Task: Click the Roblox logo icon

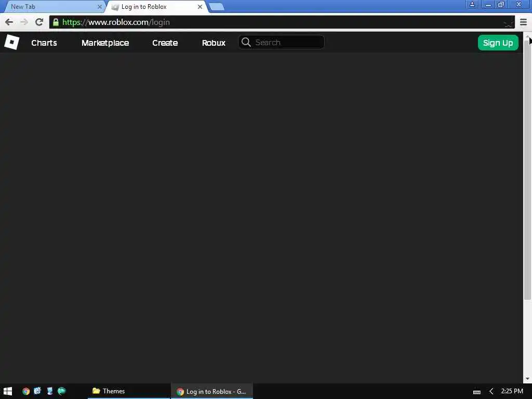Action: coord(12,43)
